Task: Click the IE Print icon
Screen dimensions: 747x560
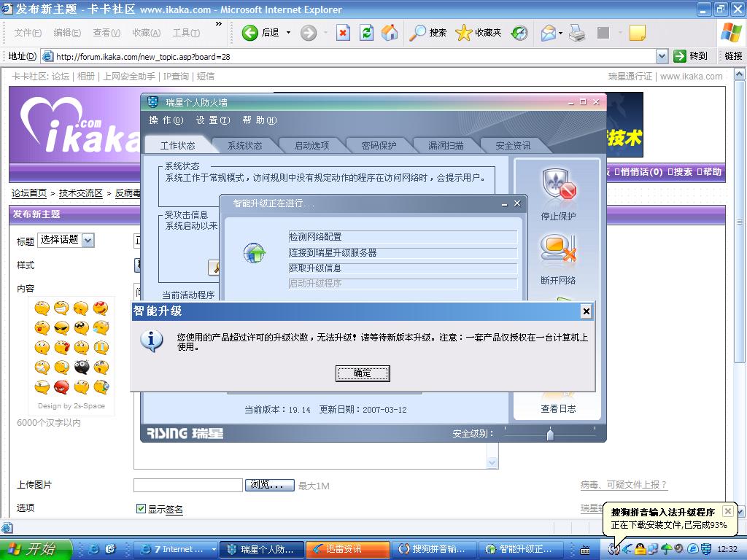Action: 577,33
